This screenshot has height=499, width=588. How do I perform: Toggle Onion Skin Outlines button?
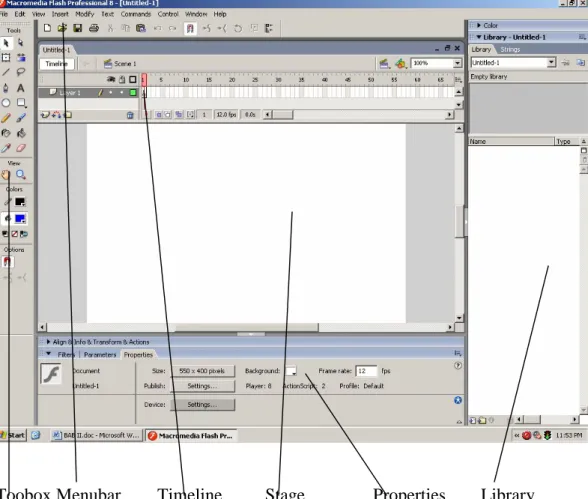point(168,115)
